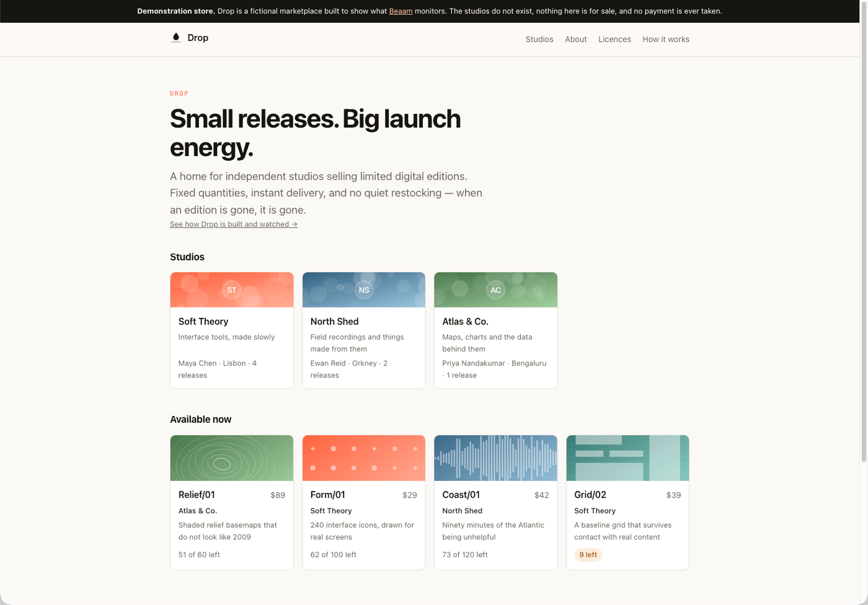Screen dimensions: 868x605
Task: Click the Drop droplet logo icon
Action: pos(176,38)
